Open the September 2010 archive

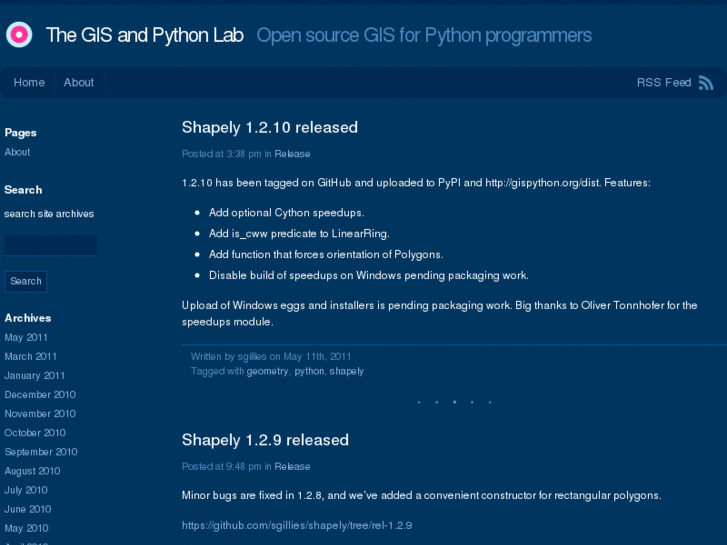[41, 452]
